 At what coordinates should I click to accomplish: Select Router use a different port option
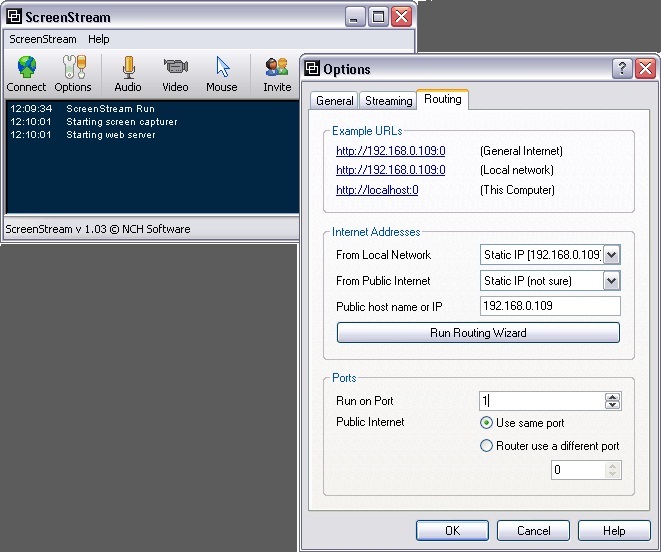(x=486, y=446)
